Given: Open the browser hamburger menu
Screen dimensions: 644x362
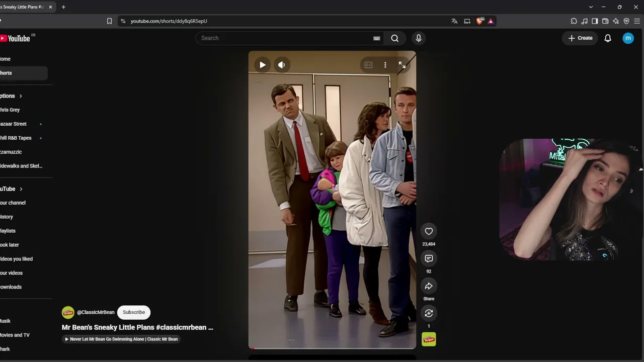Looking at the screenshot, I should tap(637, 21).
